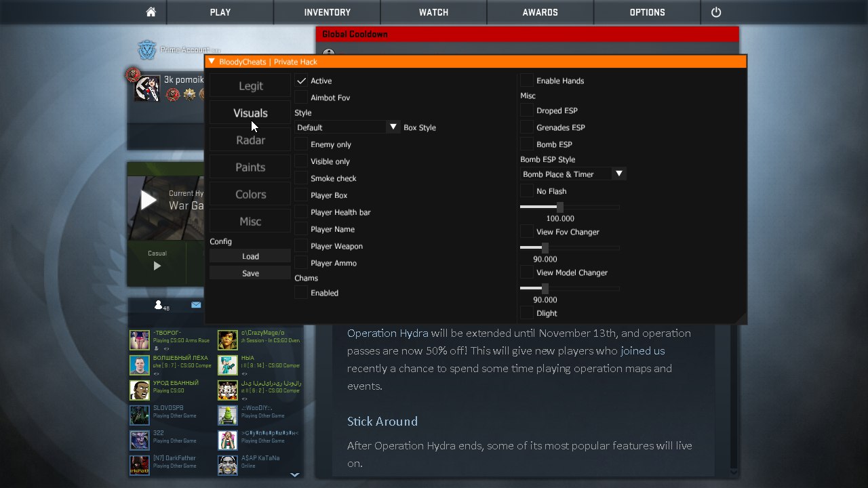Toggle the Enable Hands checkbox

click(x=527, y=81)
